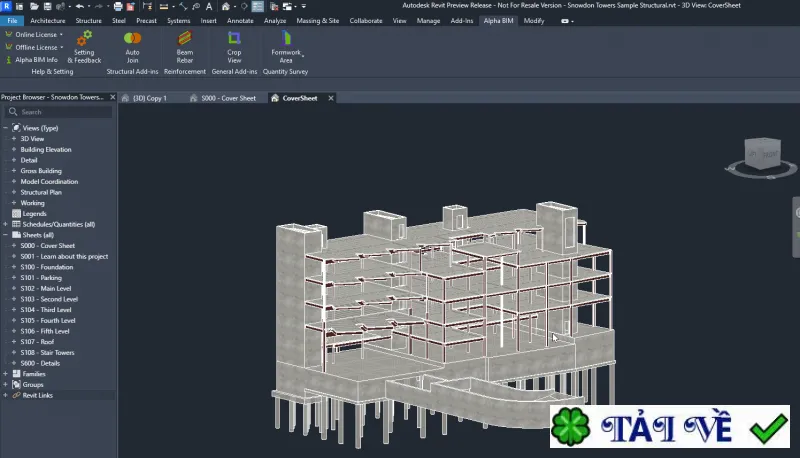The image size is (800, 458).
Task: Select S104 - Third Level sheet
Action: (46, 310)
